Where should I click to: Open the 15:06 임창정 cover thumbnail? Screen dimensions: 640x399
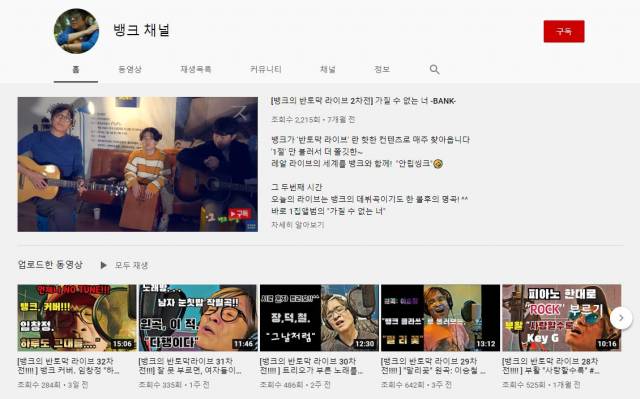(77, 318)
